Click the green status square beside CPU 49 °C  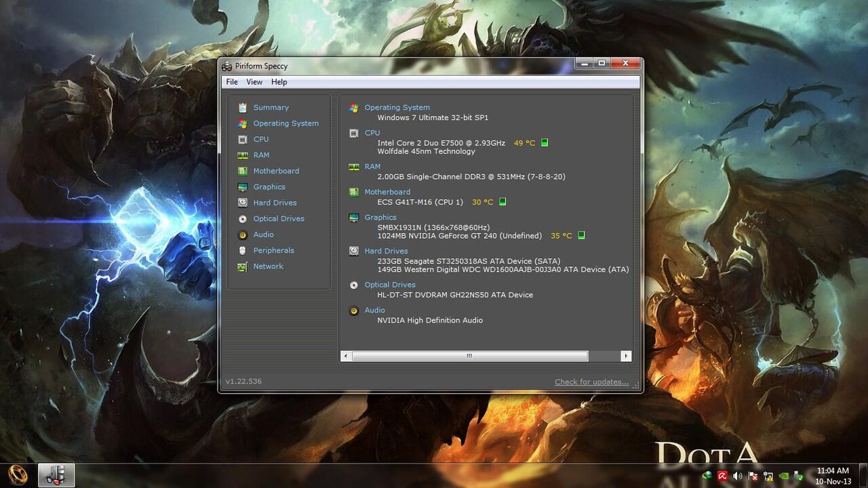tap(545, 143)
